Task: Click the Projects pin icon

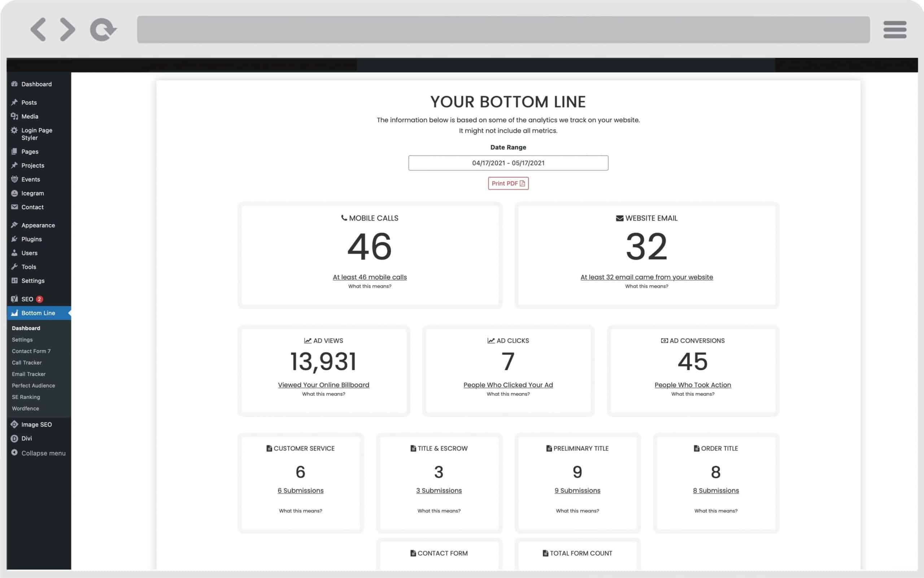Action: (x=14, y=165)
